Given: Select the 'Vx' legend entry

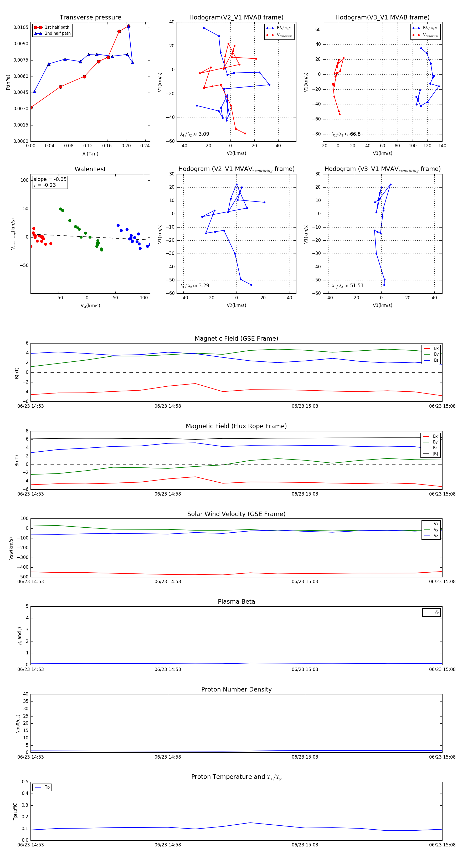Looking at the screenshot, I should (x=431, y=524).
